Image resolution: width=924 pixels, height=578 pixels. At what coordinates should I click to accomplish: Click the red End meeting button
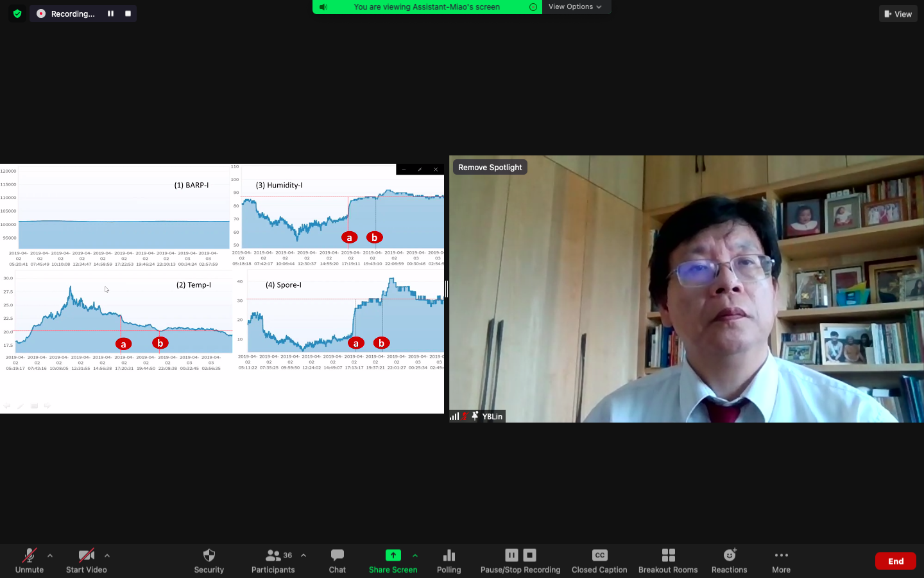[x=895, y=561]
